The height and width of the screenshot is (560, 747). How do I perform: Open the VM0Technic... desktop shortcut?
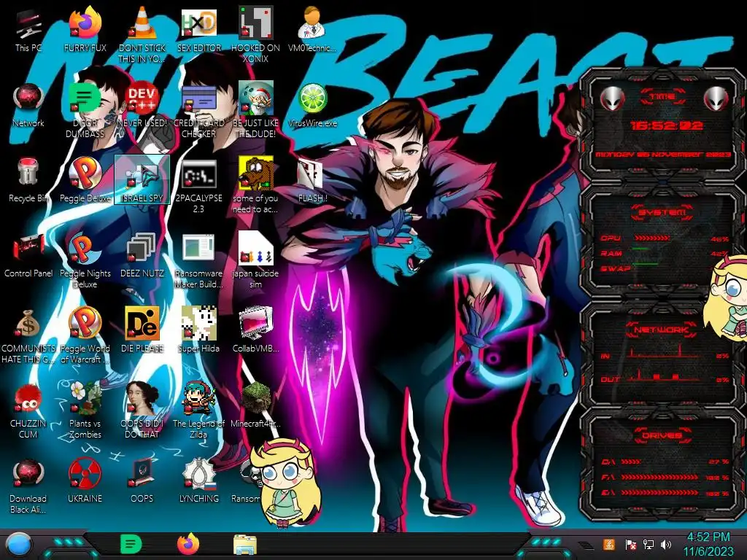(x=312, y=29)
